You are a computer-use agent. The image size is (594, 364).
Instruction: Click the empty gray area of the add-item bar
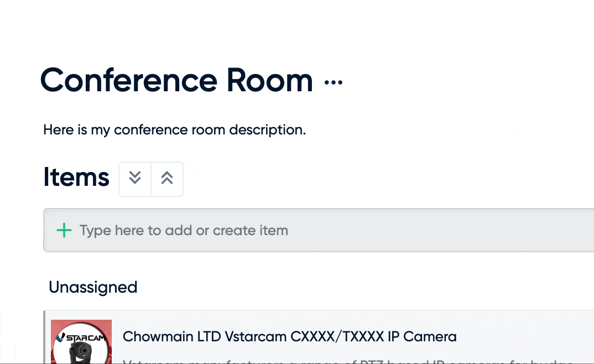pyautogui.click(x=440, y=230)
